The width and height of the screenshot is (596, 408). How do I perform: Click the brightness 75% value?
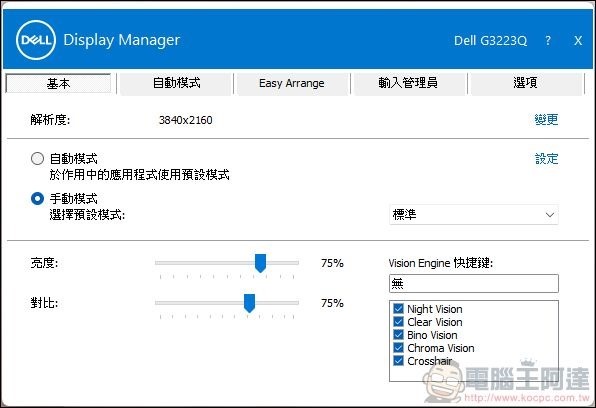point(332,263)
